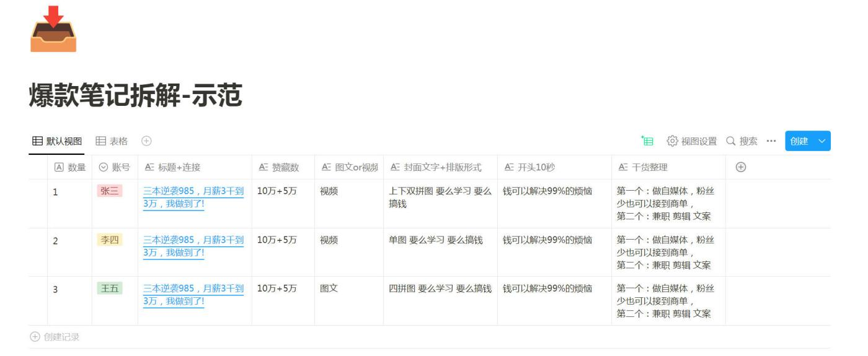Open 视图设置 view settings
The height and width of the screenshot is (356, 868).
pyautogui.click(x=691, y=141)
